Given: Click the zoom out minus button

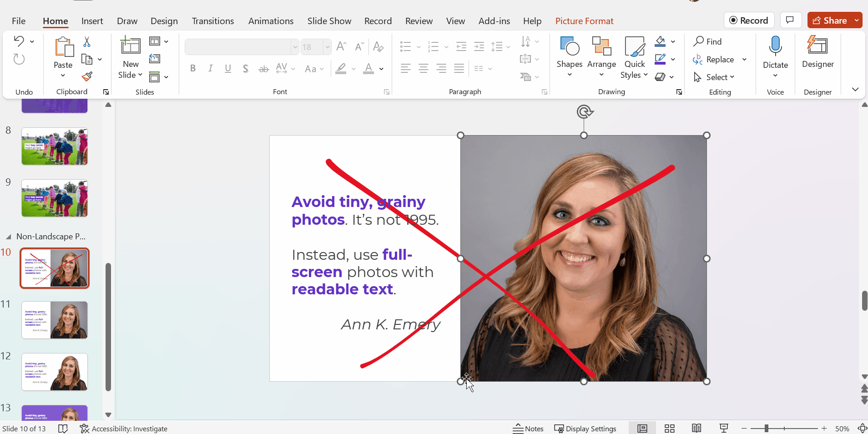Looking at the screenshot, I should [x=744, y=429].
